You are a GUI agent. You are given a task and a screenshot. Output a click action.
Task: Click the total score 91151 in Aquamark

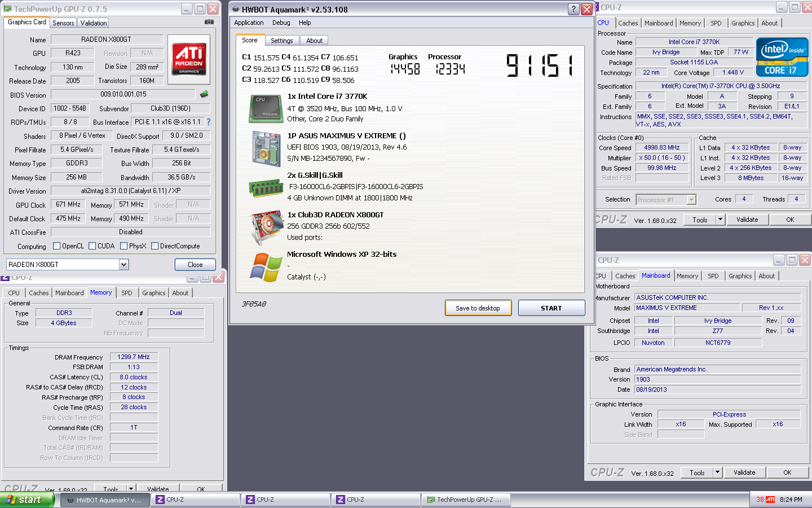(x=539, y=65)
